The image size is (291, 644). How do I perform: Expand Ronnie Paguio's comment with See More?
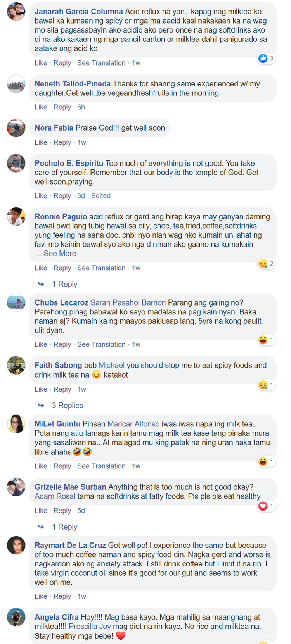(60, 254)
